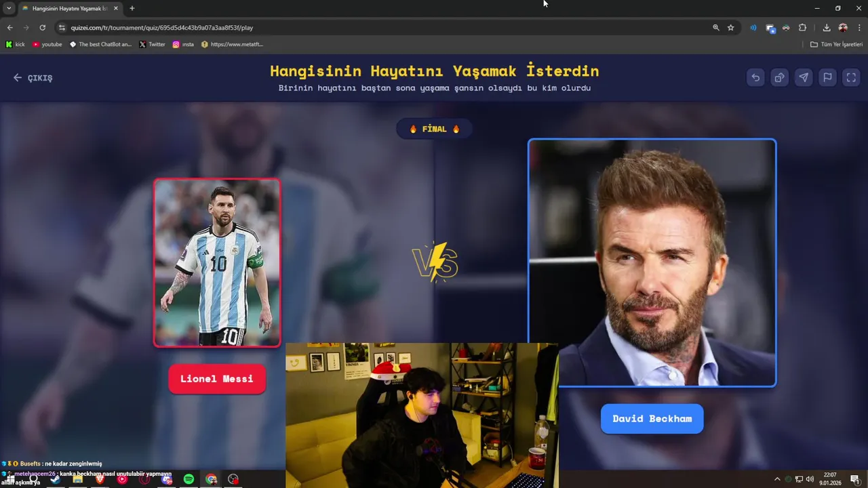Exit the quiz with ÇIKIŞ button
Screen dimensions: 868x488
(x=33, y=78)
